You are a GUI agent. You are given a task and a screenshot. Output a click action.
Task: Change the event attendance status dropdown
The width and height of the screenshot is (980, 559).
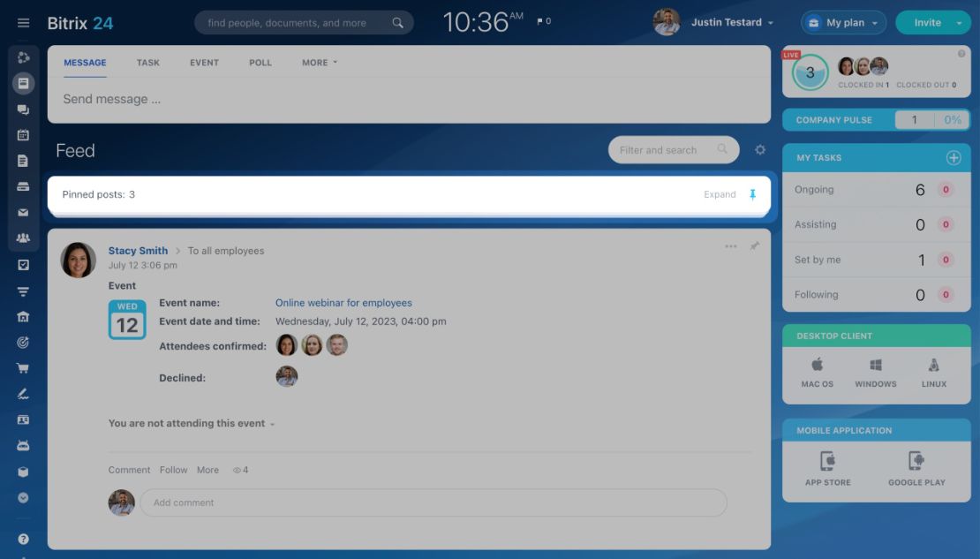tap(192, 423)
